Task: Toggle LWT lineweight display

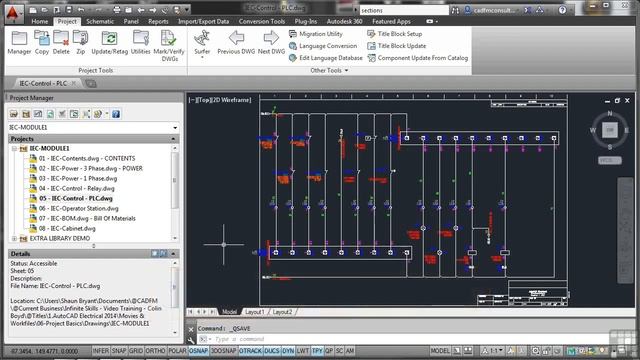Action: [302, 351]
